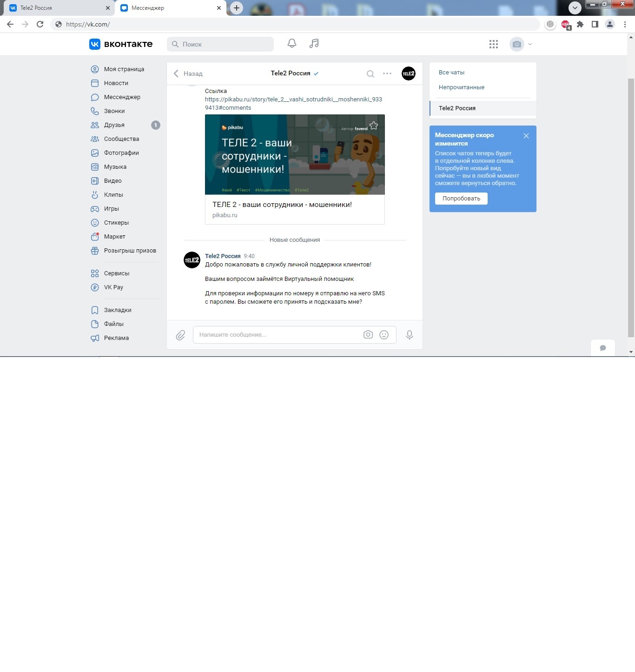Attach a photo with the camera icon
The image size is (635, 672).
click(368, 335)
